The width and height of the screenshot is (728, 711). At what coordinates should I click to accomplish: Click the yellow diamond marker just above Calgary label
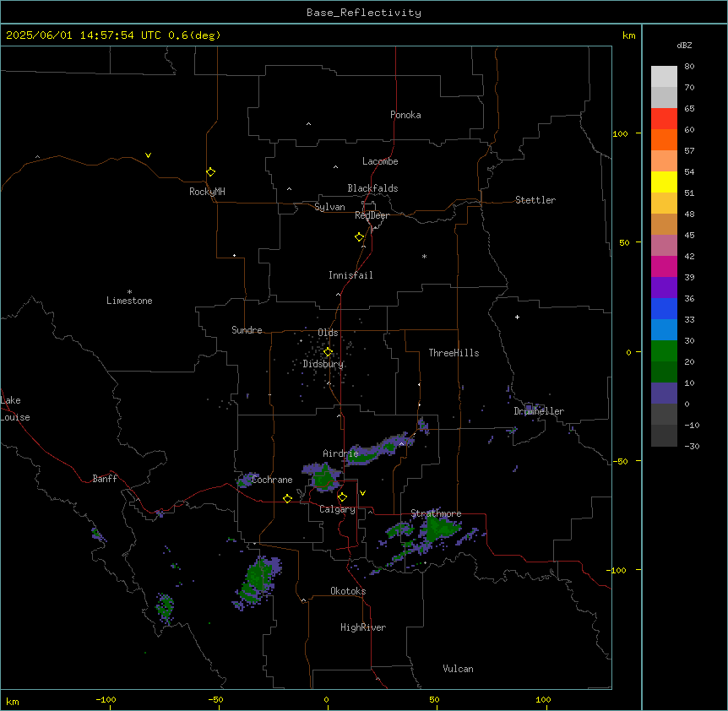pos(342,497)
